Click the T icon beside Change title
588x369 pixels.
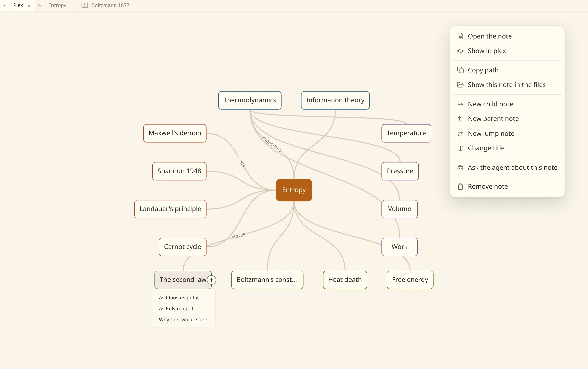coord(460,148)
